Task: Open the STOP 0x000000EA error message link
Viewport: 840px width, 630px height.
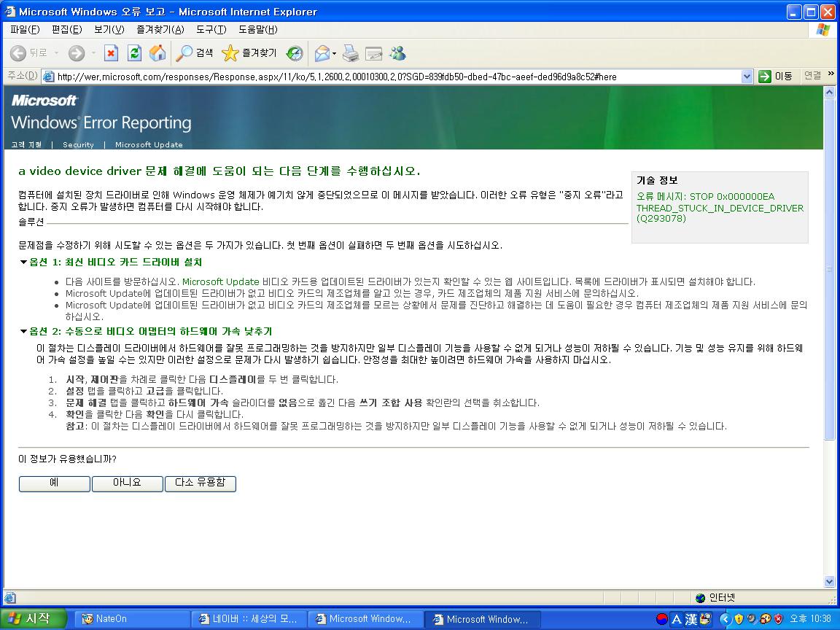Action: 720,207
